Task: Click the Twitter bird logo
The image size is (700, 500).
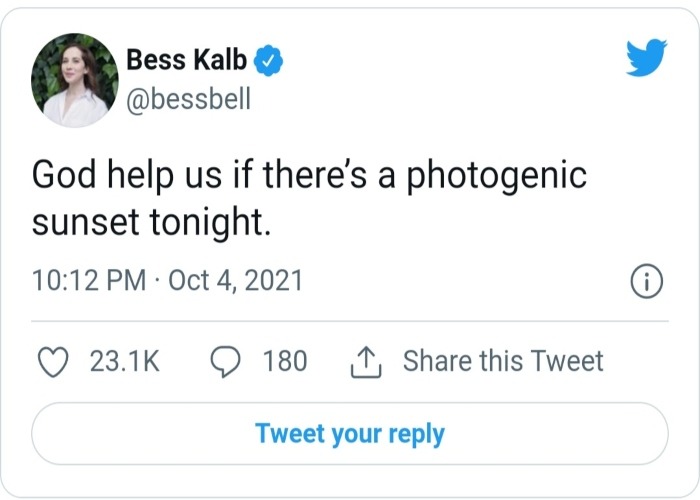Action: tap(645, 61)
